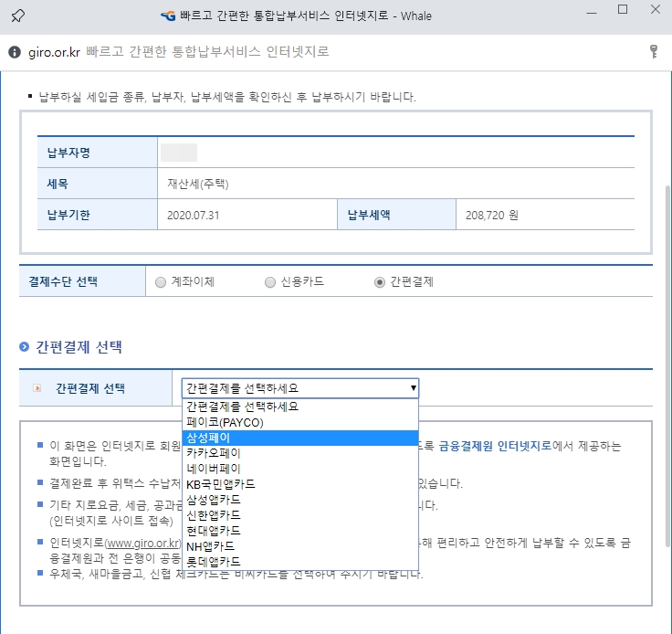Image resolution: width=672 pixels, height=634 pixels.
Task: Select 삼성페이 from the dropdown list
Action: click(x=300, y=438)
